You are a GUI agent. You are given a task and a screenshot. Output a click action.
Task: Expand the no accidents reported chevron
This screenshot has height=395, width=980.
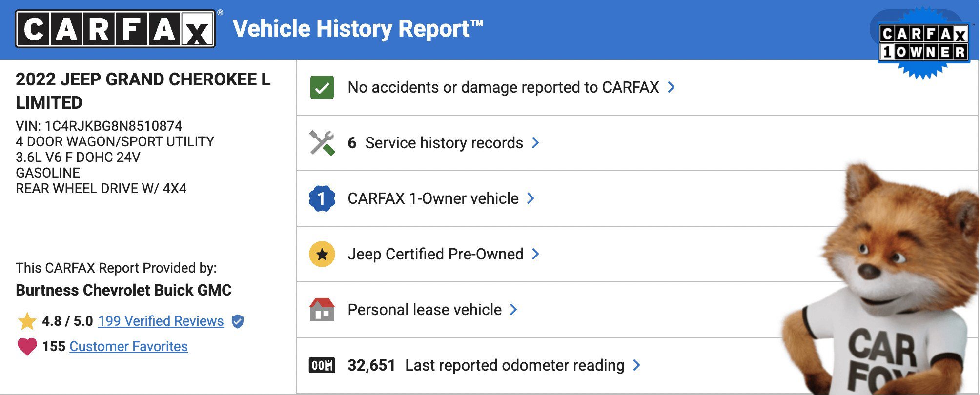coord(672,87)
